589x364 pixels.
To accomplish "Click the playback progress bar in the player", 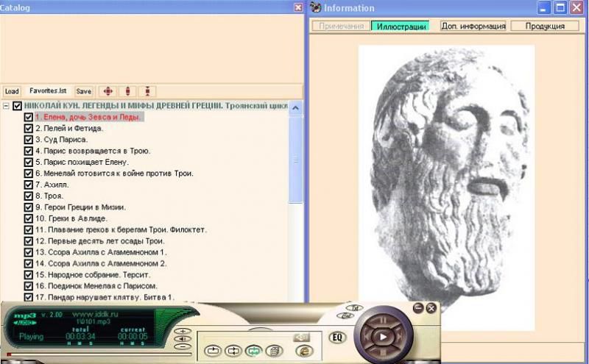I will [x=88, y=355].
